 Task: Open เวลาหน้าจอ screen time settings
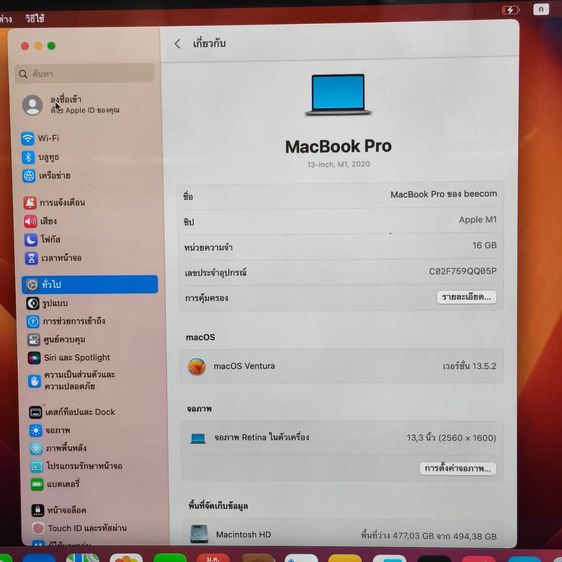[x=53, y=258]
